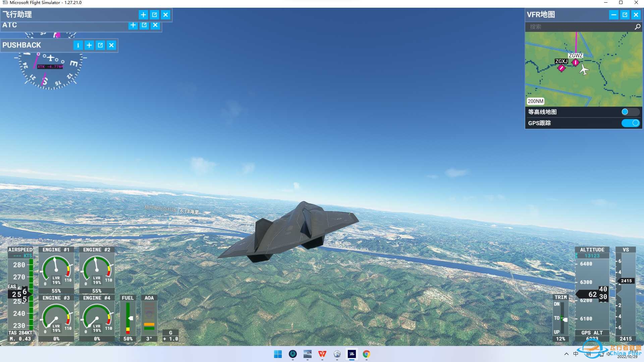Pop out the VFR map window
The width and height of the screenshot is (644, 362).
[625, 15]
